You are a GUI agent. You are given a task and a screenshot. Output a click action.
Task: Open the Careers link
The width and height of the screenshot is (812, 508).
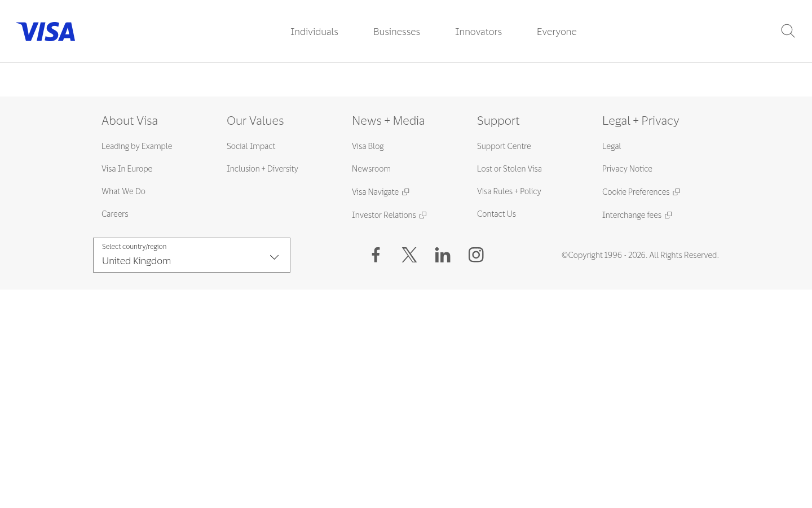[x=115, y=214]
